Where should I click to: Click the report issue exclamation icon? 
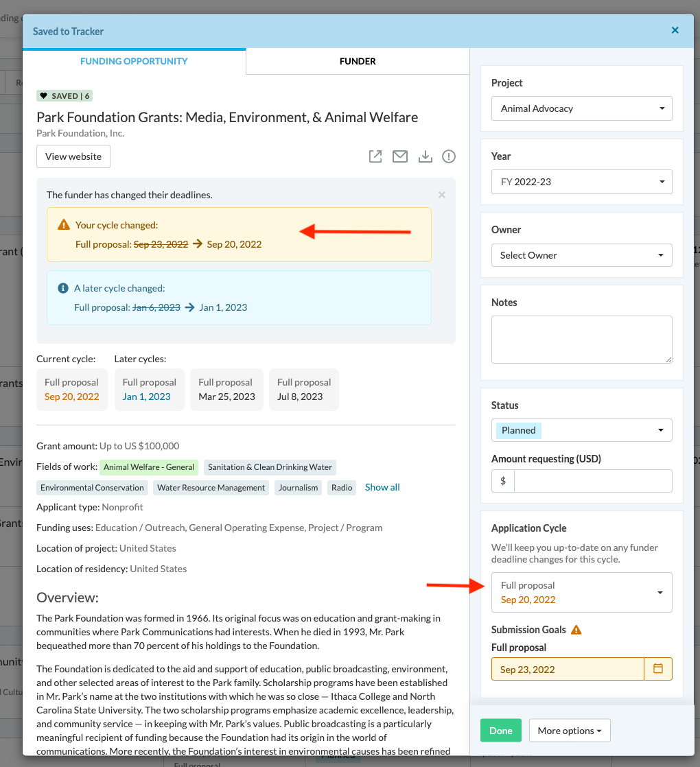pos(449,156)
